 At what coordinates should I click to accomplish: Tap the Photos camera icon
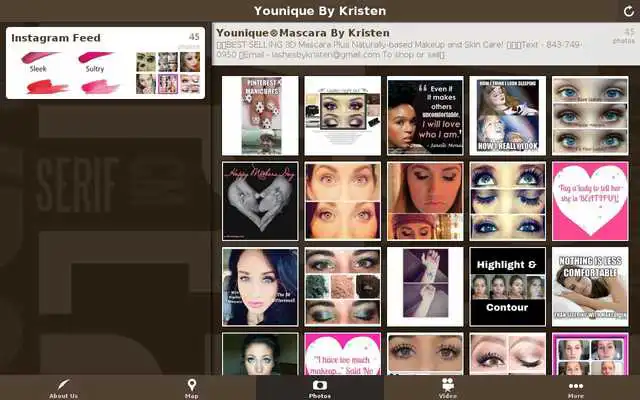(x=320, y=385)
